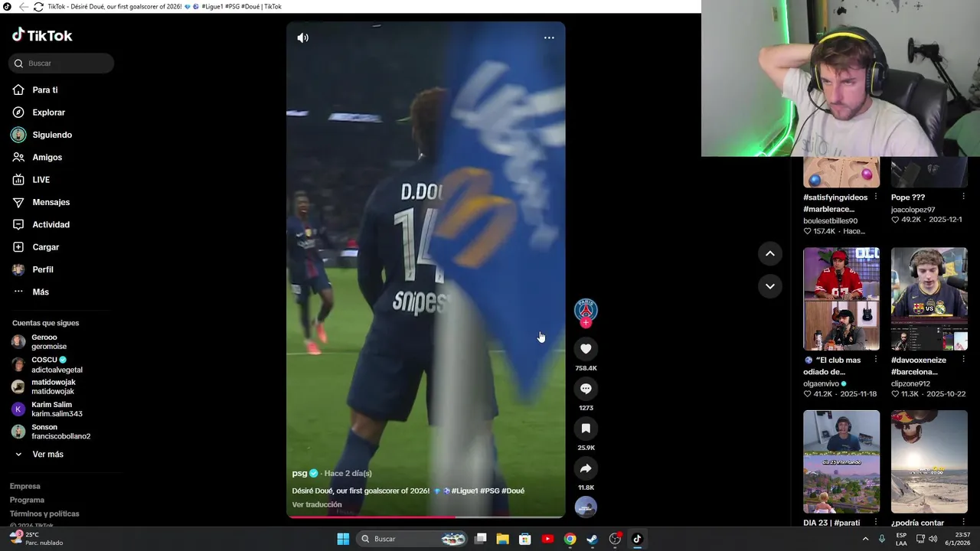Image resolution: width=980 pixels, height=551 pixels.
Task: Open the Programa footer link
Action: click(x=27, y=500)
